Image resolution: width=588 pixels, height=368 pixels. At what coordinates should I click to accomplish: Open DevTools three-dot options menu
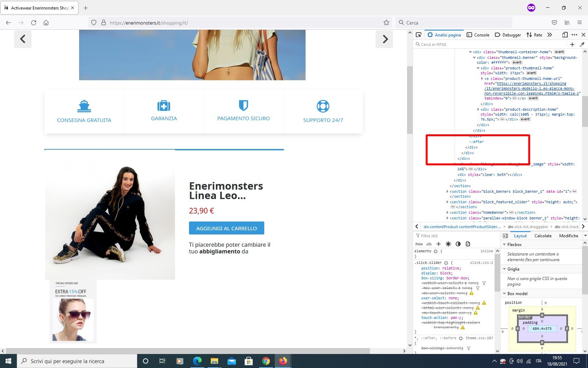tap(574, 35)
